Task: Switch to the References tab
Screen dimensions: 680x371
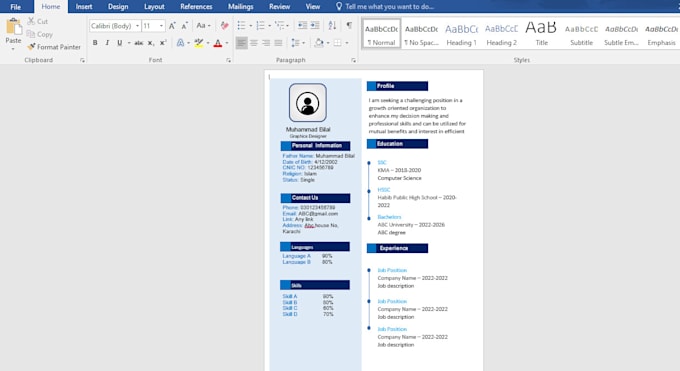Action: pyautogui.click(x=196, y=7)
